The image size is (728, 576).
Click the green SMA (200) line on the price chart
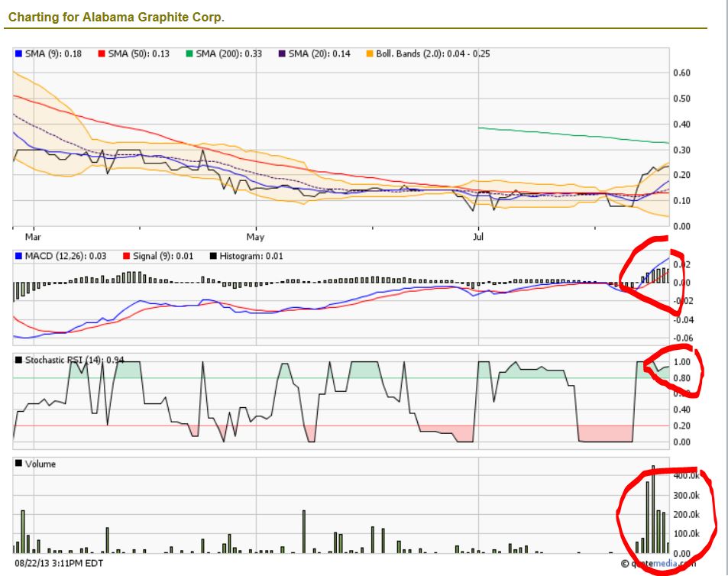(x=573, y=136)
